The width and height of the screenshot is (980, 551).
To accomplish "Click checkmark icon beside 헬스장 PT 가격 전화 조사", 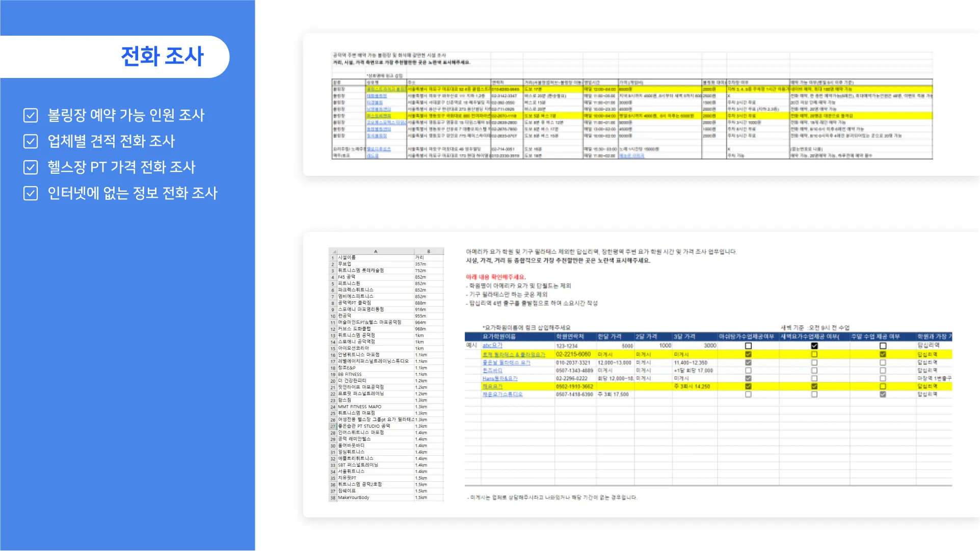I will click(31, 167).
